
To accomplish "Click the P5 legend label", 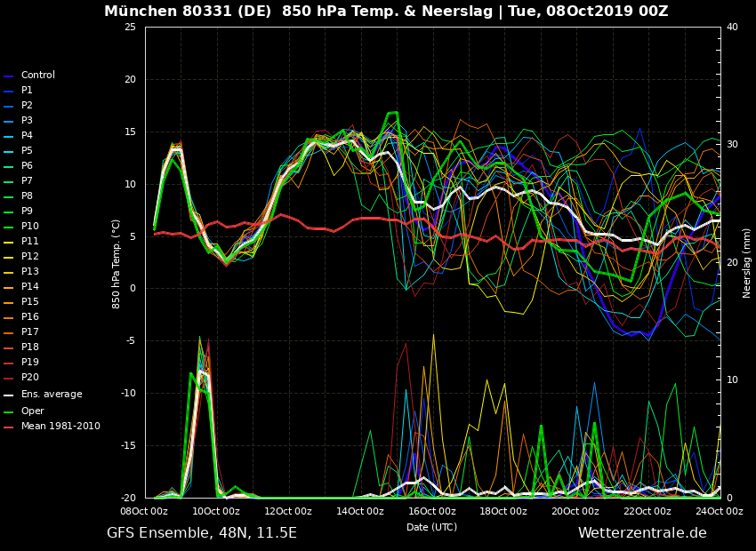I will (x=27, y=151).
